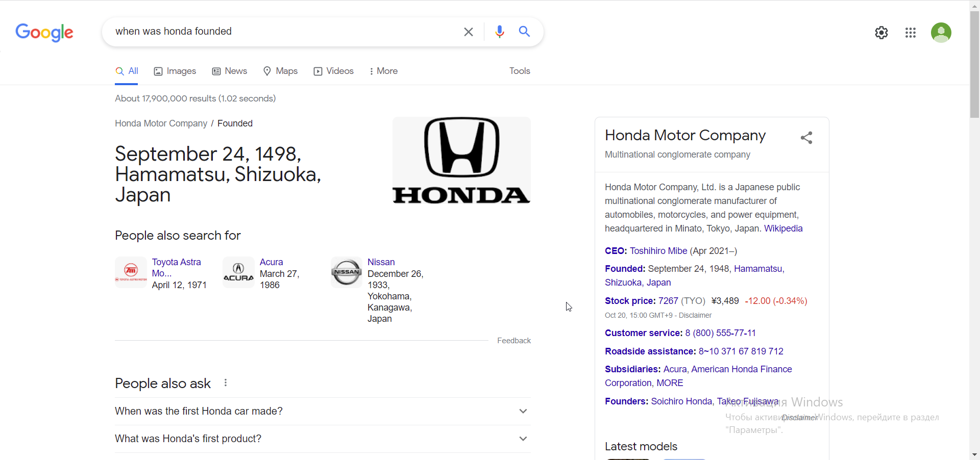Click the 'Honda Motor Company' panel title
Viewport: 980px width, 460px height.
[685, 135]
